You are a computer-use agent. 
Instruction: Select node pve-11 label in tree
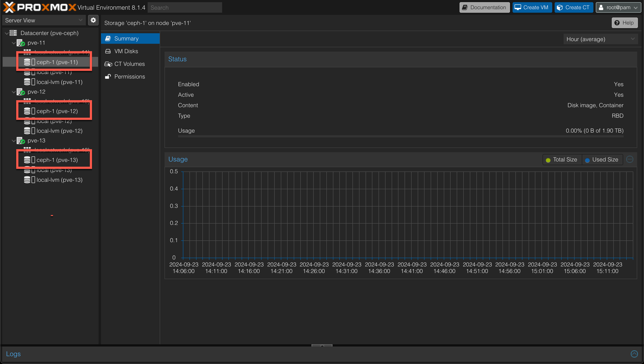click(x=37, y=43)
